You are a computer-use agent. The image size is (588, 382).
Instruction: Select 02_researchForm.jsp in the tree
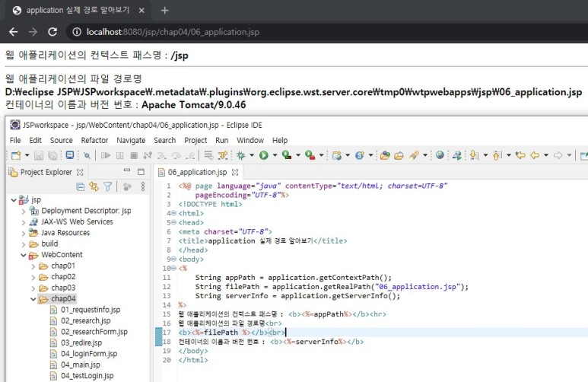[94, 332]
